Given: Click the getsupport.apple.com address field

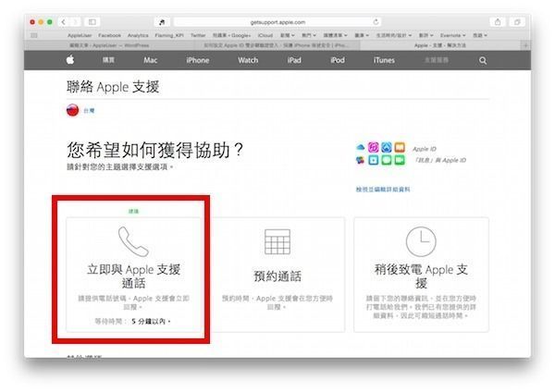Looking at the screenshot, I should pyautogui.click(x=277, y=22).
